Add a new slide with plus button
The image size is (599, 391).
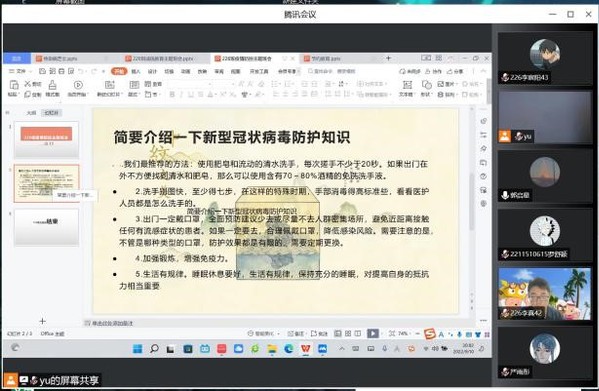tap(42, 321)
